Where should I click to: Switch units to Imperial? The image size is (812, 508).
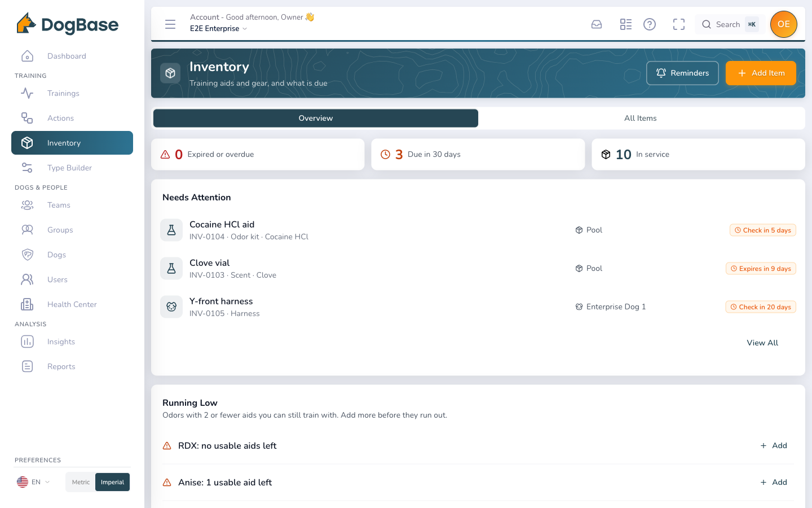point(113,482)
